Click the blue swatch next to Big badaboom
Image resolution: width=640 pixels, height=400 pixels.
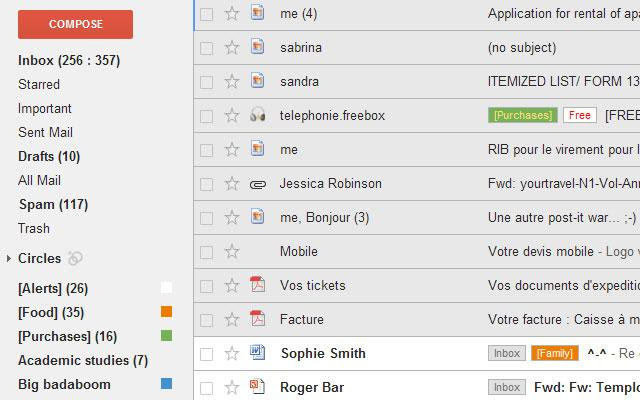167,384
